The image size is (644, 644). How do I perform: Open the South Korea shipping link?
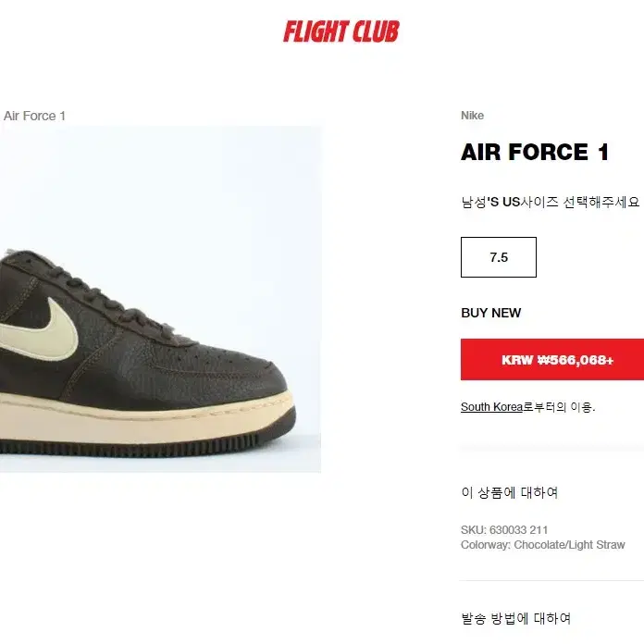click(491, 407)
